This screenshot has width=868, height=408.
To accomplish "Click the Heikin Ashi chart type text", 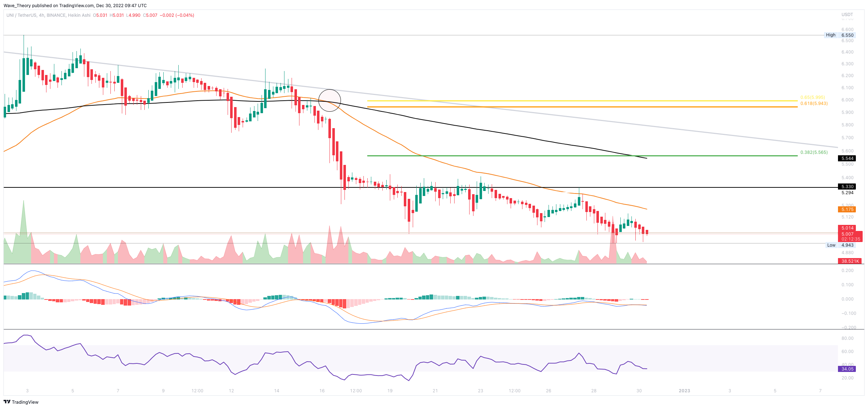I will coord(79,15).
